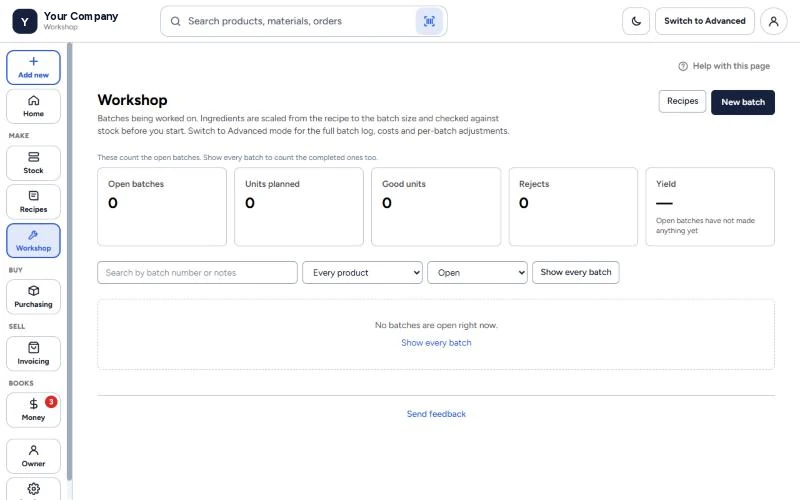The image size is (800, 500).
Task: Click the Good units card
Action: (436, 207)
